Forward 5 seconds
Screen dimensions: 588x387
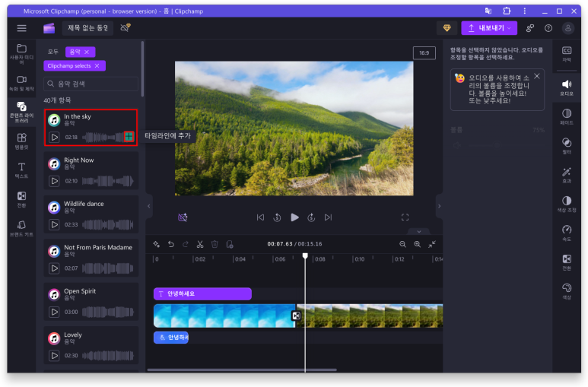point(311,217)
